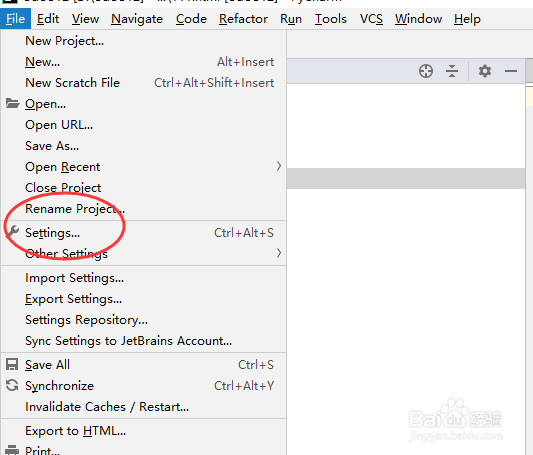Select Save As... entry

pos(143,146)
